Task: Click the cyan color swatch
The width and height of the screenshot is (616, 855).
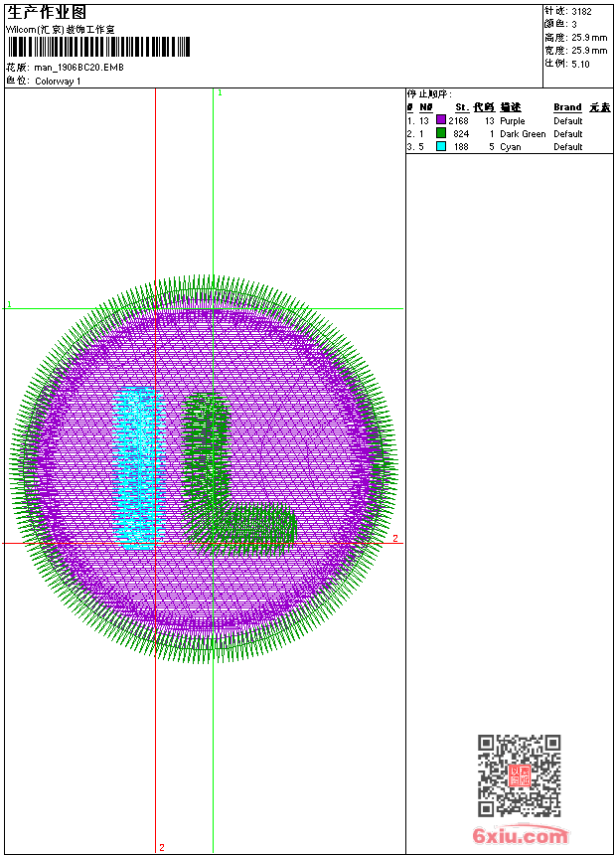Action: 441,146
